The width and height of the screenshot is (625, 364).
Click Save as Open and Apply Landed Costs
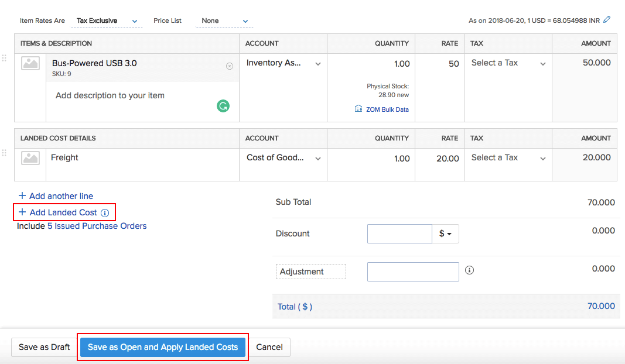163,347
